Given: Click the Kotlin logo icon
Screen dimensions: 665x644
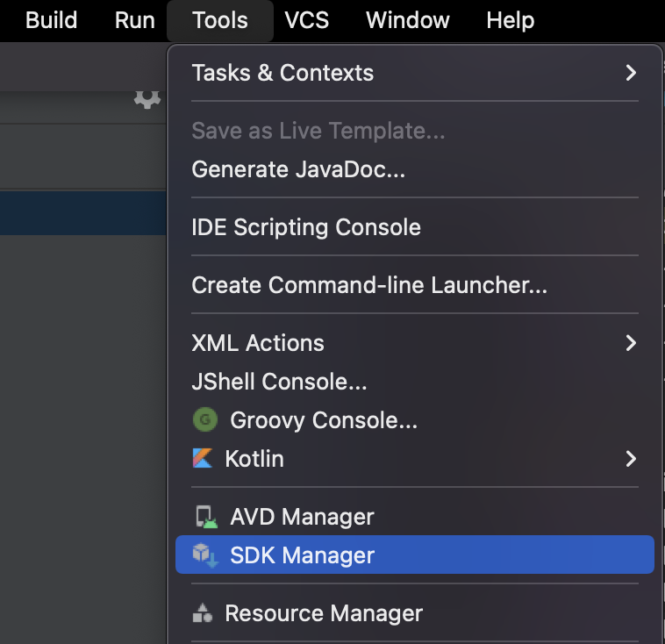Looking at the screenshot, I should coord(203,458).
